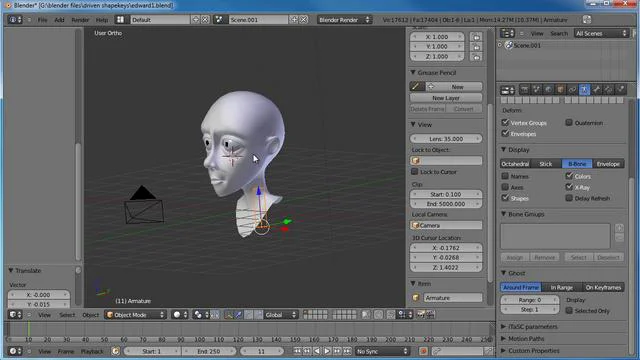Viewport: 640px width, 360px height.
Task: Open the Render properties tab
Action: pyautogui.click(x=524, y=89)
